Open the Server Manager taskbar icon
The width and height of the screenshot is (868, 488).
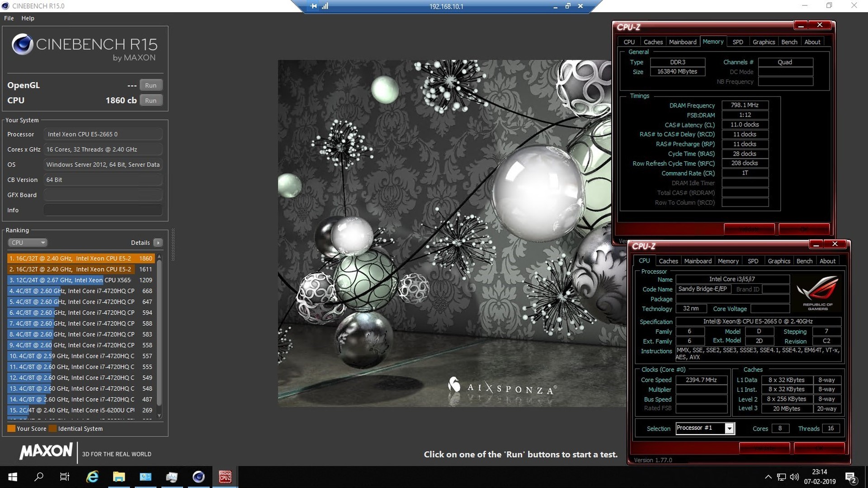point(146,477)
